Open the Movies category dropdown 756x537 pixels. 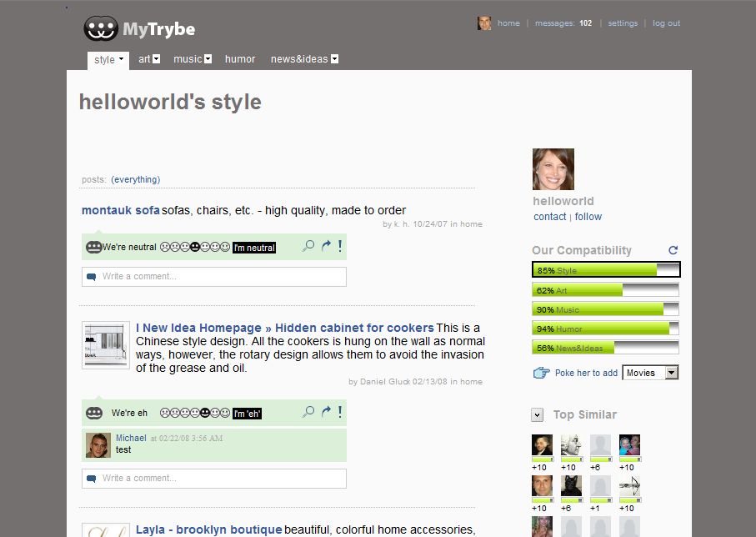click(x=650, y=373)
